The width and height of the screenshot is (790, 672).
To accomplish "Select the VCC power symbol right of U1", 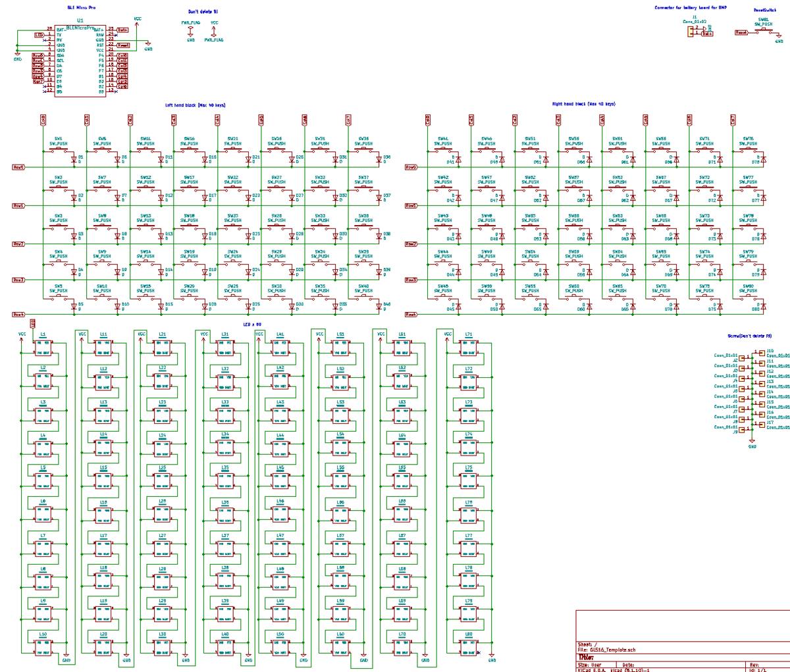I will 137,24.
